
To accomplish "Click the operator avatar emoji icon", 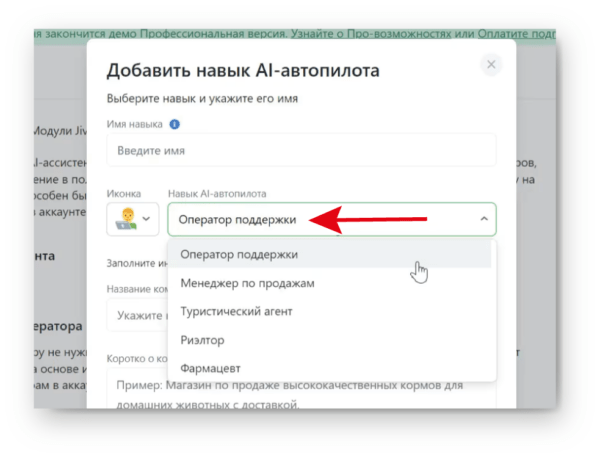I will pos(127,219).
